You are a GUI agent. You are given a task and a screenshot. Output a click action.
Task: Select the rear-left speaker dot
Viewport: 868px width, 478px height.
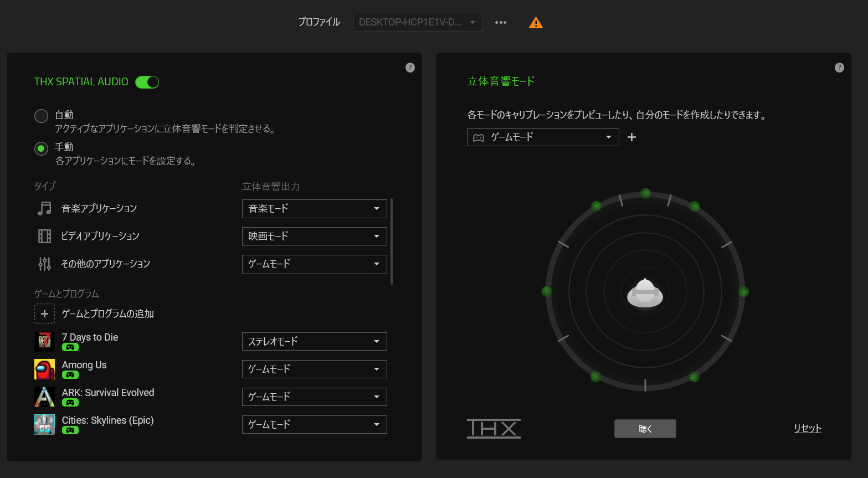tap(596, 377)
